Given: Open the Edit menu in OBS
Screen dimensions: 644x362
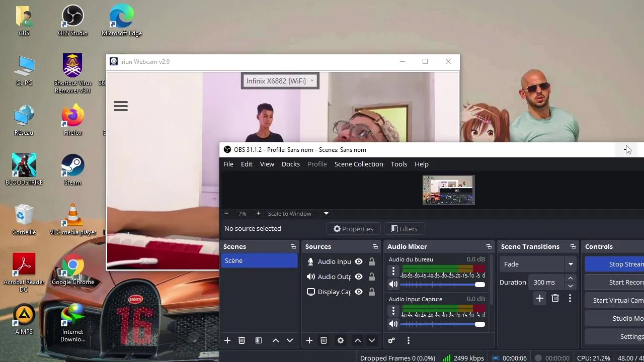Looking at the screenshot, I should (247, 164).
